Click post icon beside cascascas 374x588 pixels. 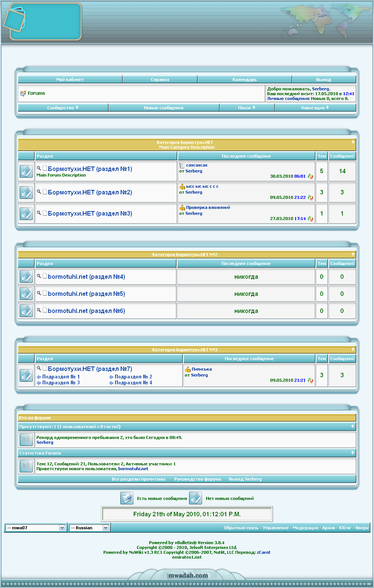tap(182, 165)
